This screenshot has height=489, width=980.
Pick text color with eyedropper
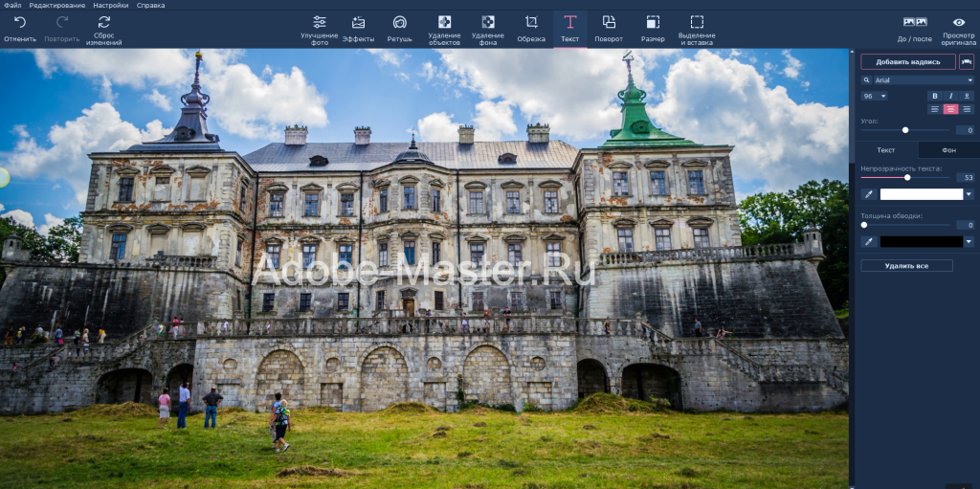(x=869, y=194)
